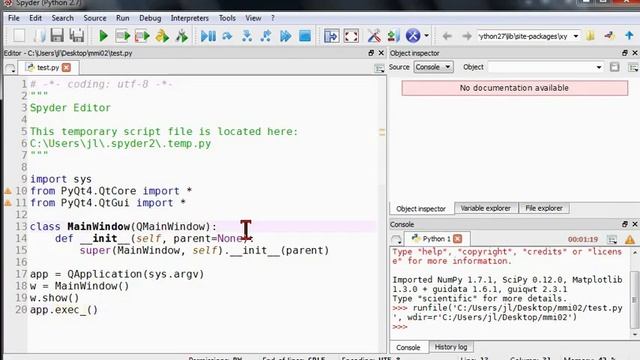Switch to the Object inspector tab
Screen dimensions: 640x360
point(421,209)
